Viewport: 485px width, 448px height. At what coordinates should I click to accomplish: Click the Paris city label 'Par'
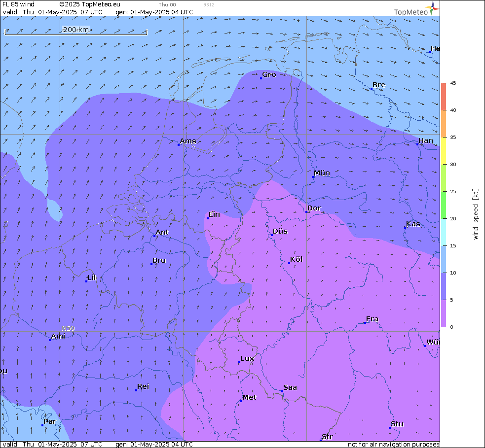(50, 421)
